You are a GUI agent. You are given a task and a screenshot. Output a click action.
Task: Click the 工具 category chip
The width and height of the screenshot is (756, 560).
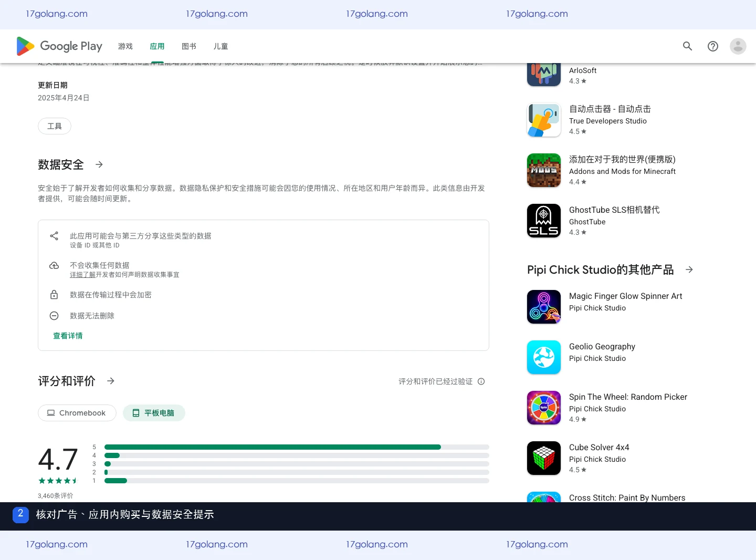55,126
